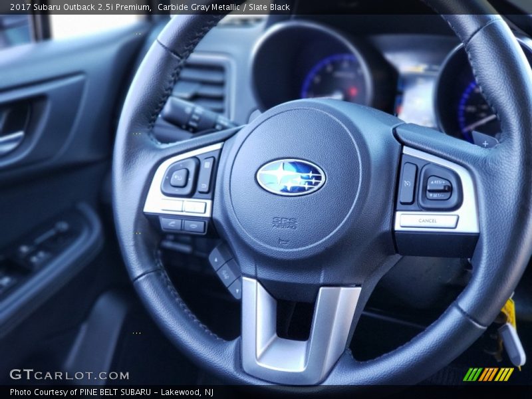Click the back-arrow return button on left pad
The image size is (532, 399).
click(204, 185)
